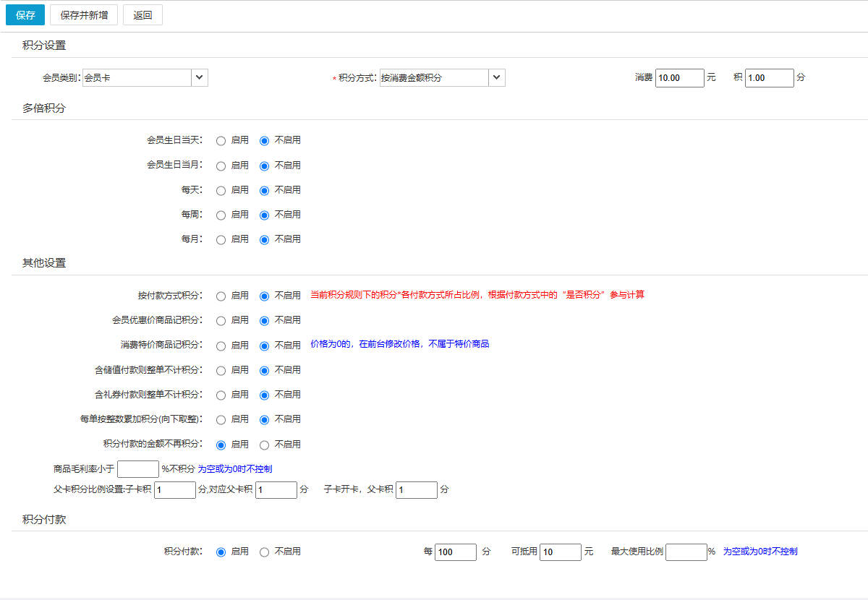Image resolution: width=868 pixels, height=600 pixels.
Task: Click the 子卡开卡 父卡积 input field
Action: 416,490
